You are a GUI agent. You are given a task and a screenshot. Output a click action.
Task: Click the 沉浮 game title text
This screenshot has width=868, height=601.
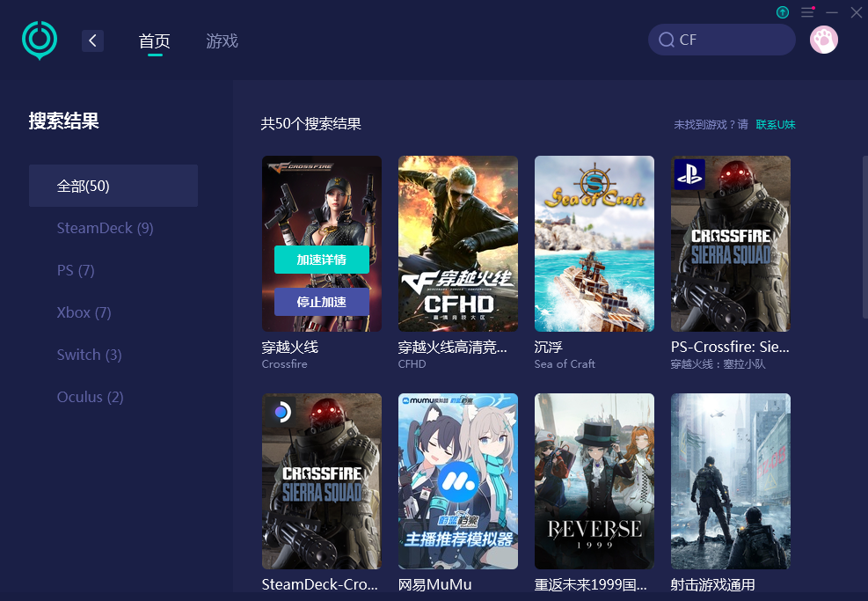pos(549,348)
